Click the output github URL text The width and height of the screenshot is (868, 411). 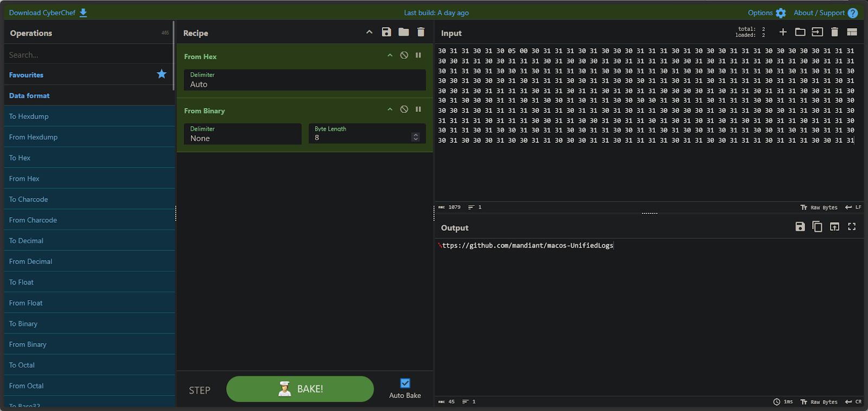tap(526, 245)
